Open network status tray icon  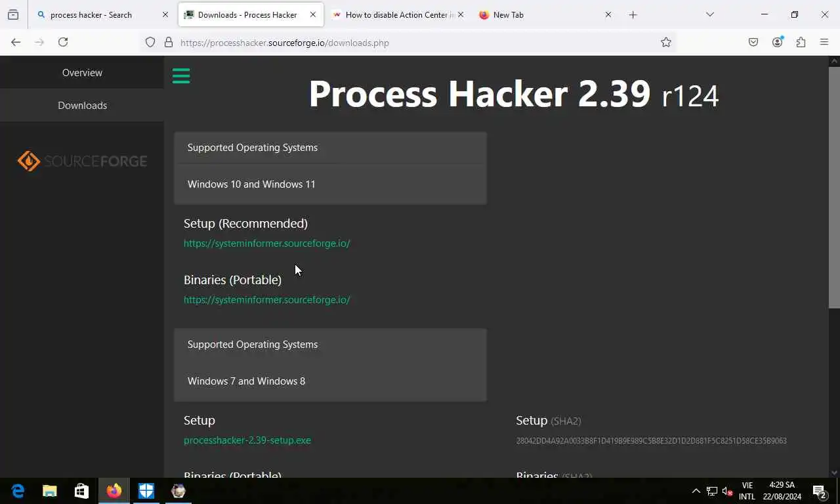[712, 491]
